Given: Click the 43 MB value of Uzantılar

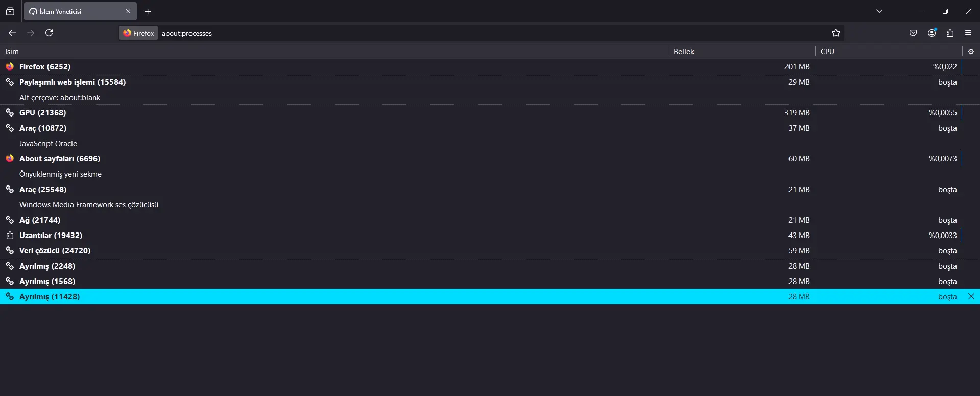Looking at the screenshot, I should tap(799, 235).
